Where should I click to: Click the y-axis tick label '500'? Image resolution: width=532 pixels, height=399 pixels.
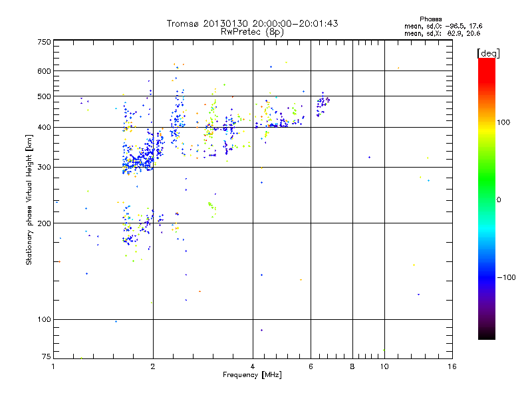(45, 96)
